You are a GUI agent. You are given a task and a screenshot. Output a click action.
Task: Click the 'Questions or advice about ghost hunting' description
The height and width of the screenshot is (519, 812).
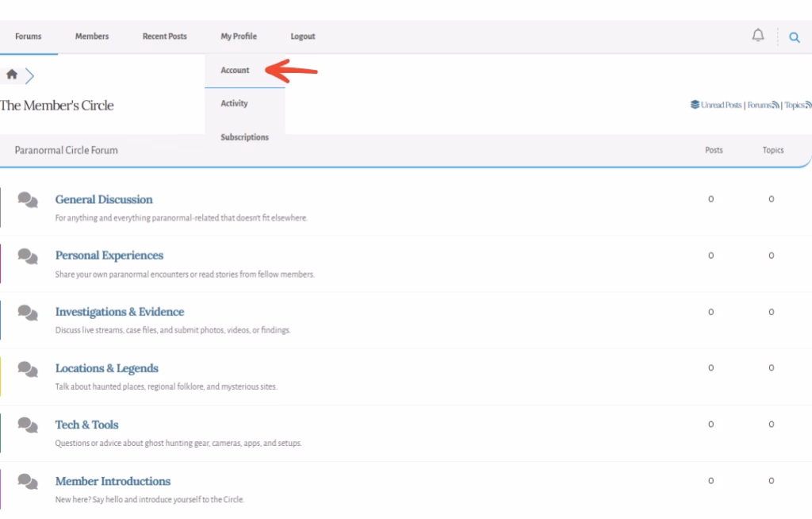coord(178,444)
